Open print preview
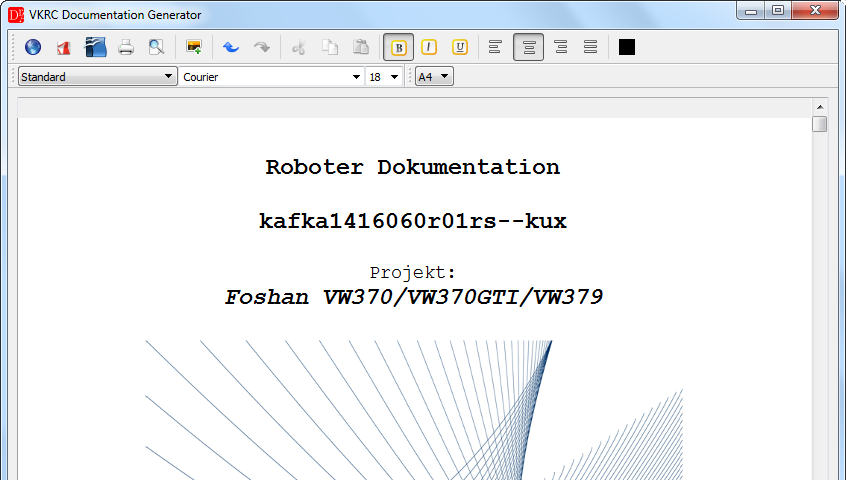846x480 pixels. [156, 47]
